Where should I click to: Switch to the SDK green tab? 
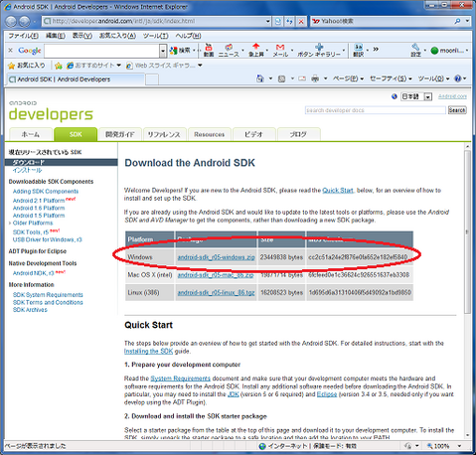click(x=76, y=134)
